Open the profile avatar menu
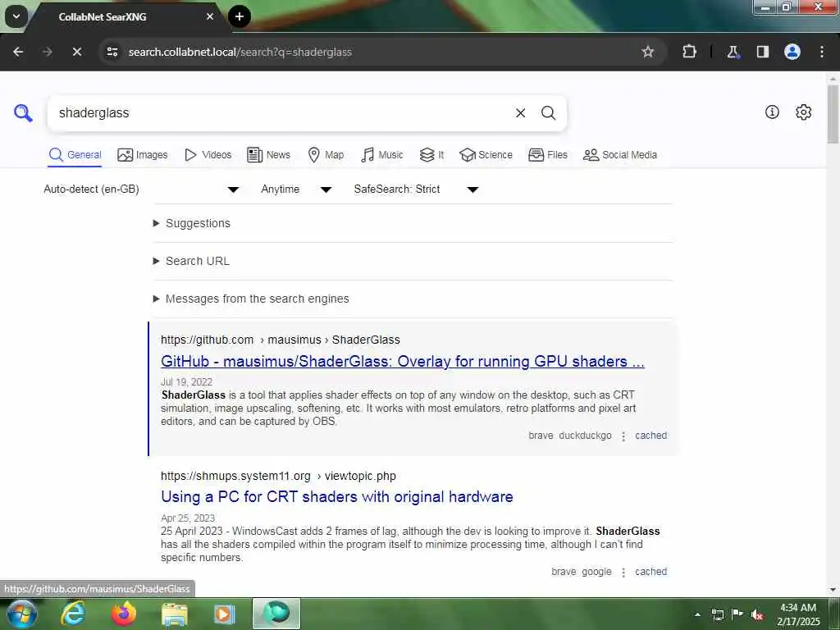This screenshot has height=630, width=840. coord(792,52)
